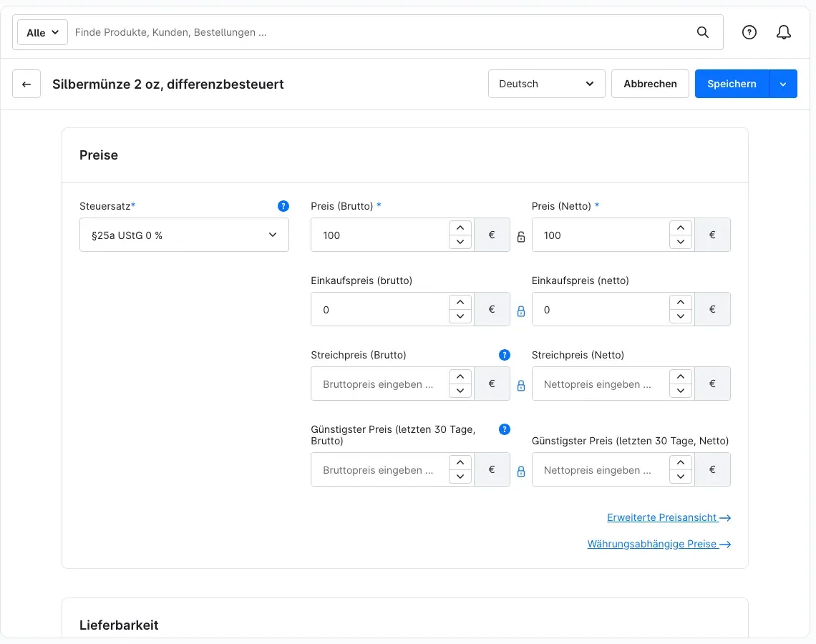The width and height of the screenshot is (816, 644).
Task: Toggle the Preis brutto/netto lock
Action: 521,237
